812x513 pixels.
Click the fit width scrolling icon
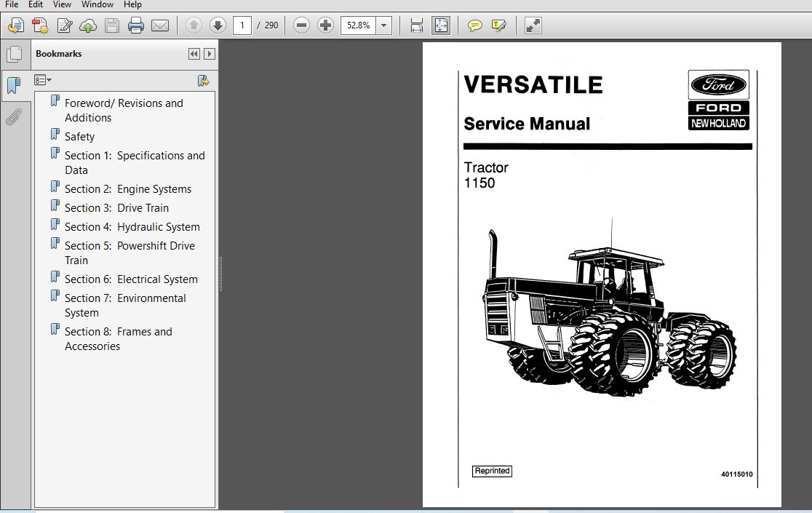coord(416,25)
